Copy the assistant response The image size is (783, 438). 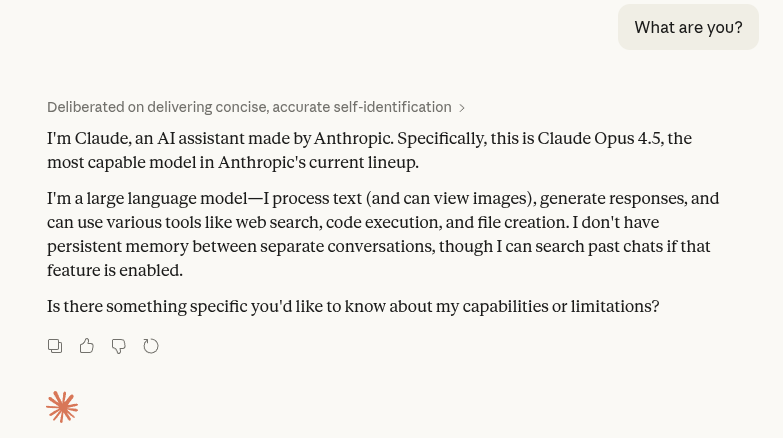point(55,346)
